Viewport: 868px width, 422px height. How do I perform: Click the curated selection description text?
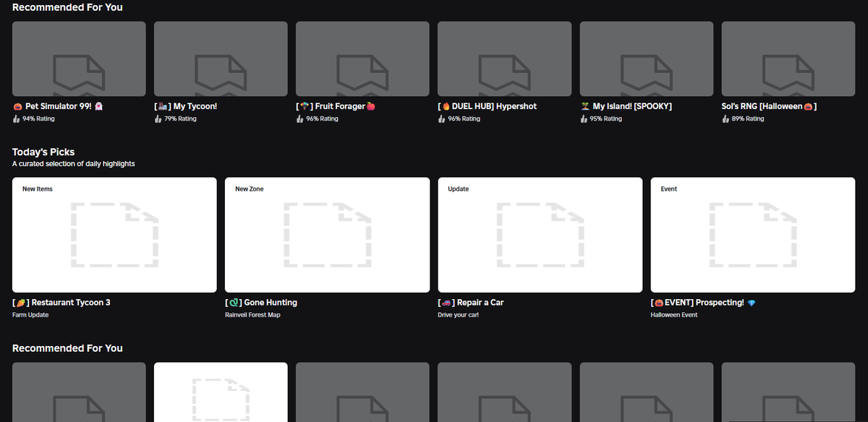(x=74, y=164)
